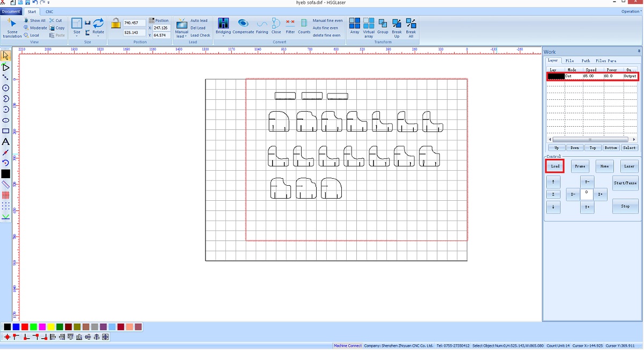Click the last alignment icon in bottom toolbar
The image size is (644, 350).
[x=106, y=337]
